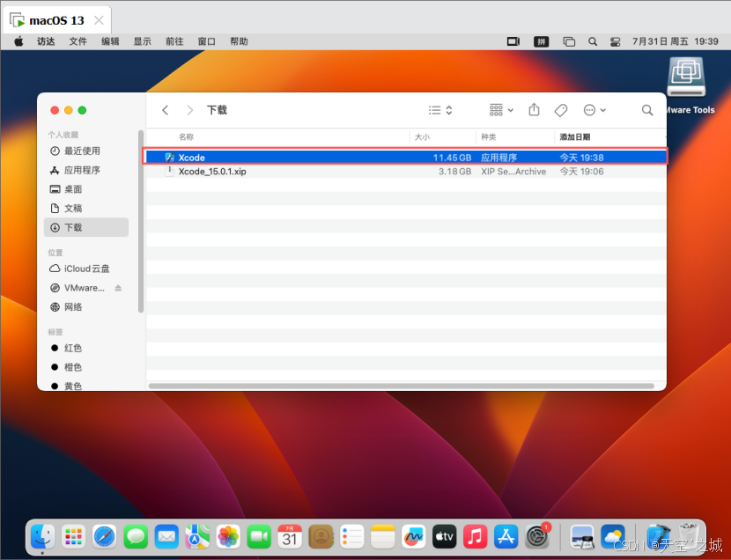Open the Window (窗口) menu
731x560 pixels.
(206, 41)
